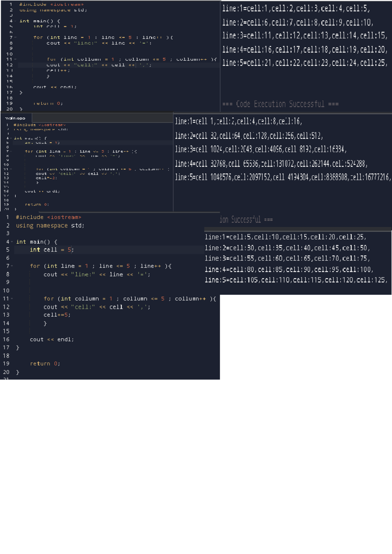Screen dimensions: 392x554
Task: Click output row starting 'line:5=cell 1048576'
Action: [x=283, y=177]
